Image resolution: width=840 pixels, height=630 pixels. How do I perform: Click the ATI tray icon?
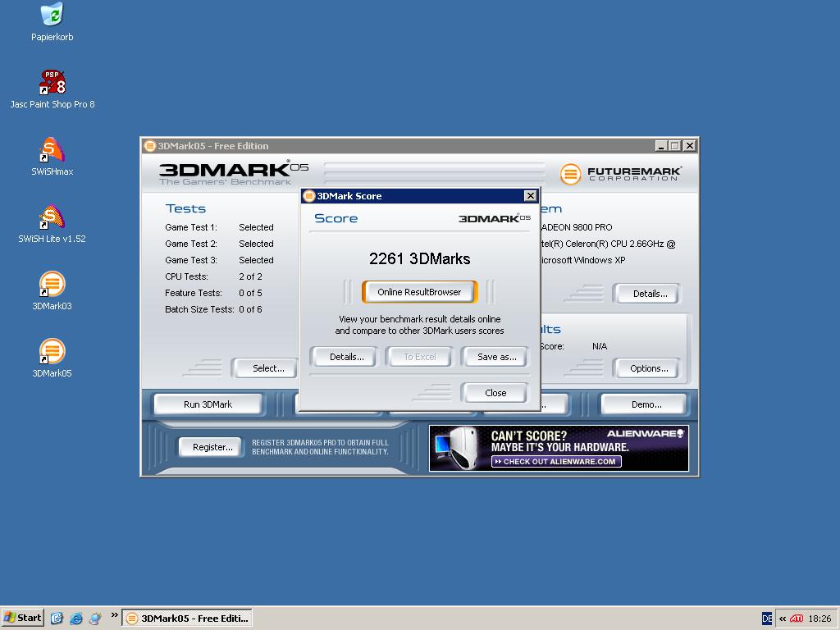[x=797, y=619]
